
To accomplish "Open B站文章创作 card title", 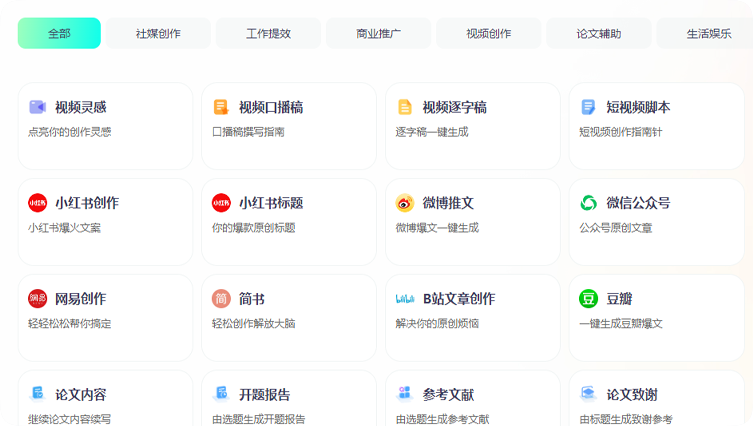I will 459,299.
